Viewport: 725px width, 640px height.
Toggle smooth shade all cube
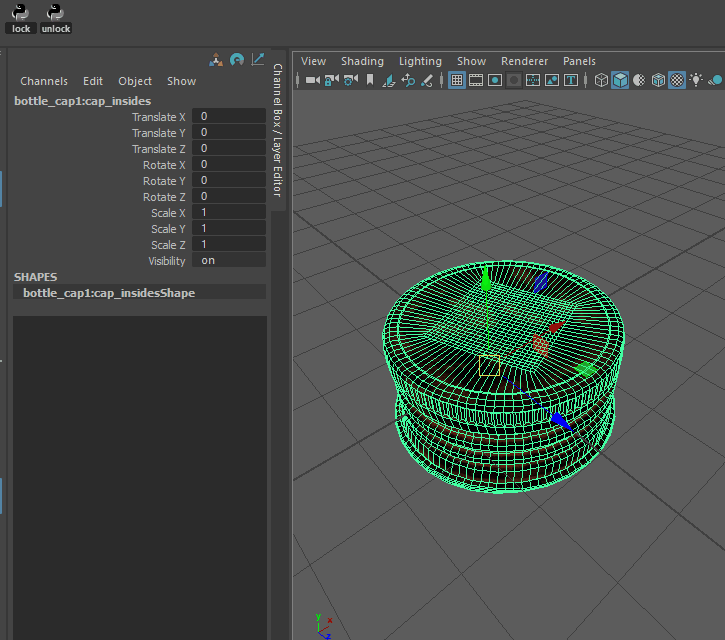[x=620, y=80]
